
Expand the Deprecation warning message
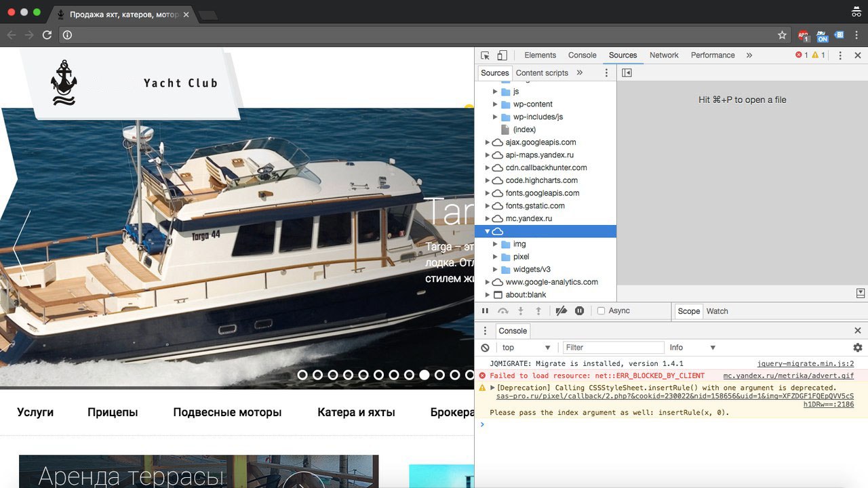[493, 388]
